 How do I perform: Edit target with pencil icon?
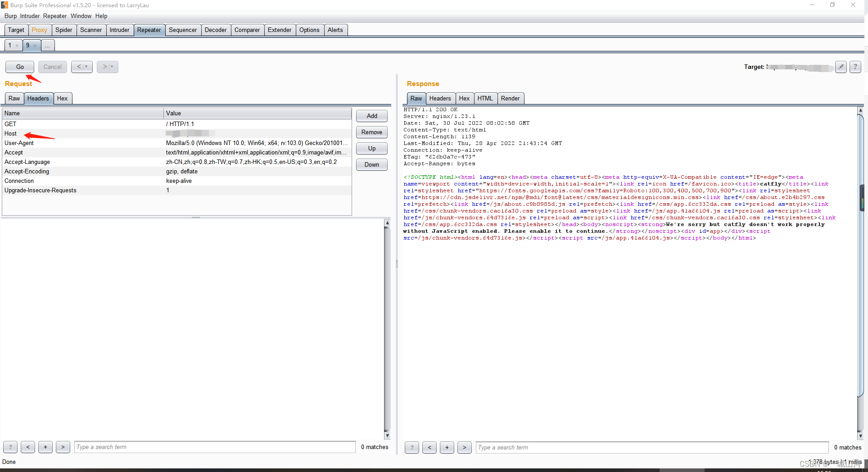coord(841,67)
